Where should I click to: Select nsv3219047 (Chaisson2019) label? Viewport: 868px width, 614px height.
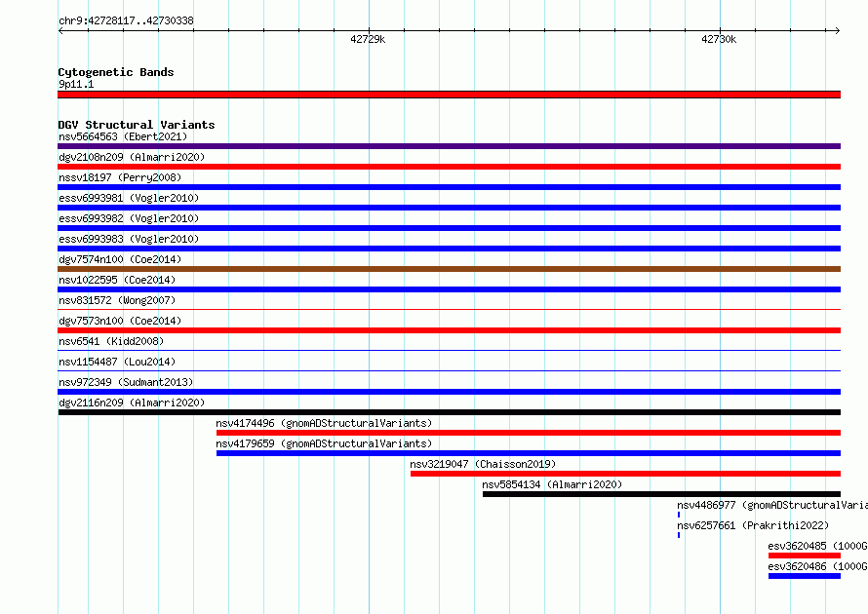click(483, 464)
